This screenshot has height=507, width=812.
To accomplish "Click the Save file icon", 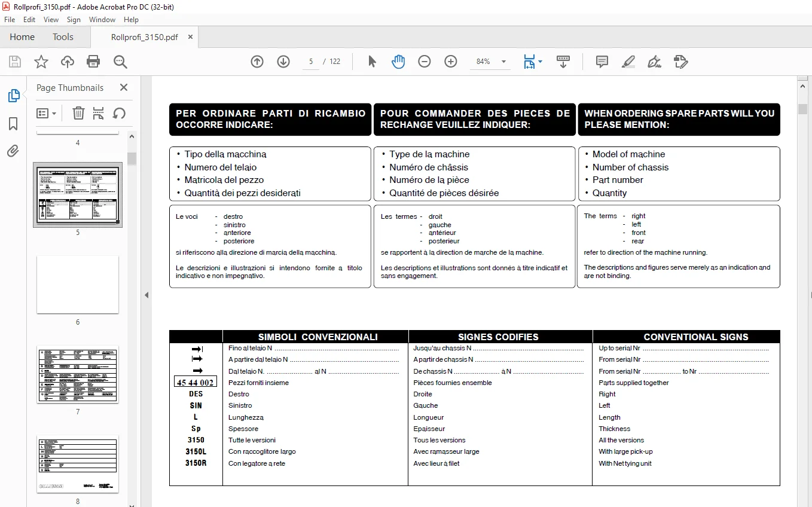I will pyautogui.click(x=15, y=62).
